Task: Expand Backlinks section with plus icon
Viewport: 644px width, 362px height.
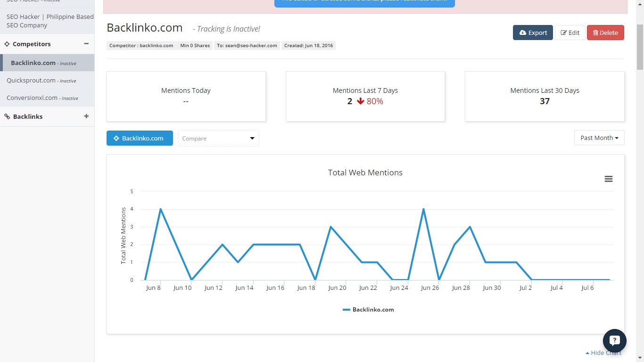Action: point(86,116)
